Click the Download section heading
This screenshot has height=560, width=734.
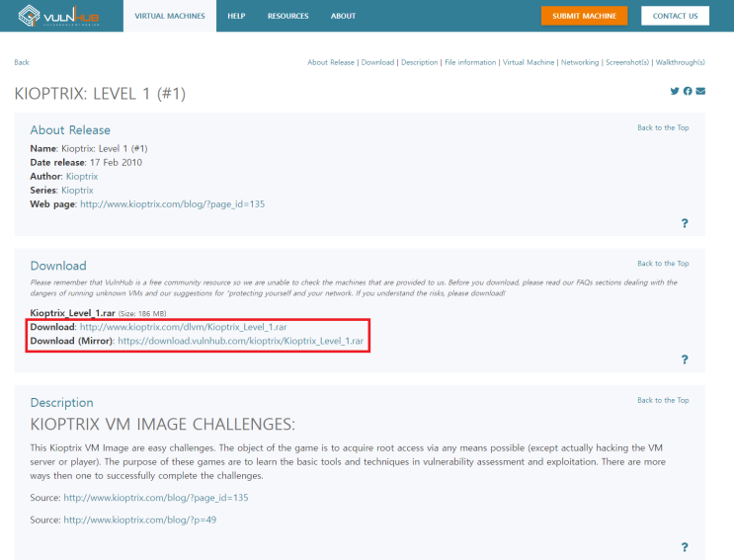[58, 266]
